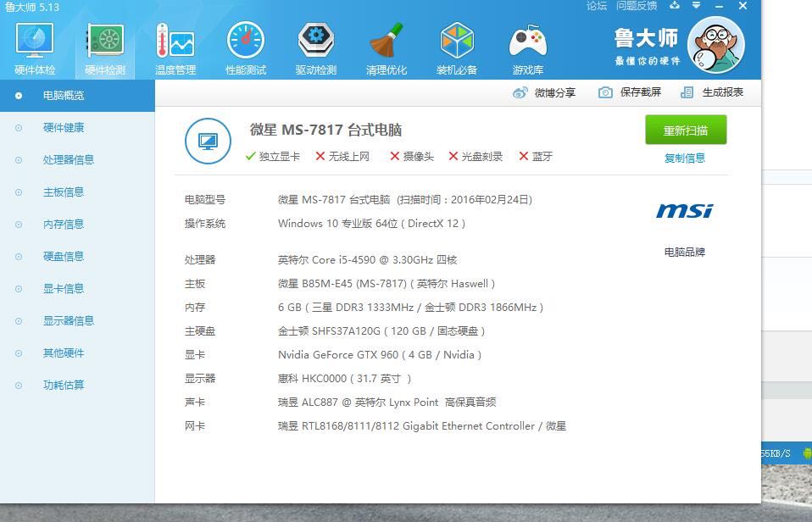Click the title bar download tray icon

(x=674, y=5)
